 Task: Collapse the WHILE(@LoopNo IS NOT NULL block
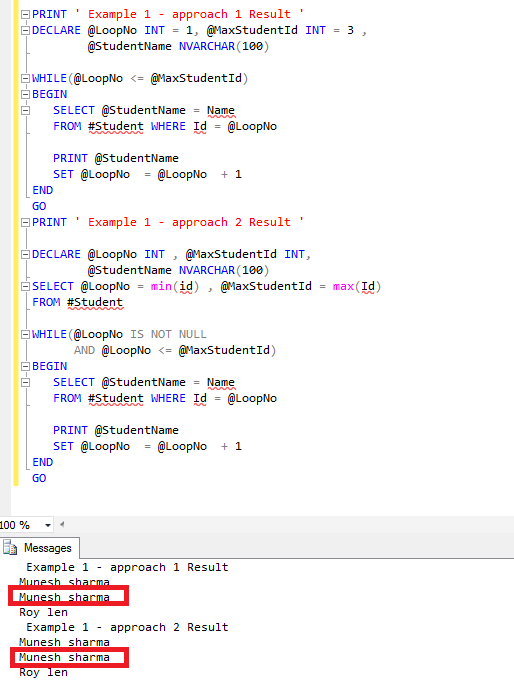[25, 334]
